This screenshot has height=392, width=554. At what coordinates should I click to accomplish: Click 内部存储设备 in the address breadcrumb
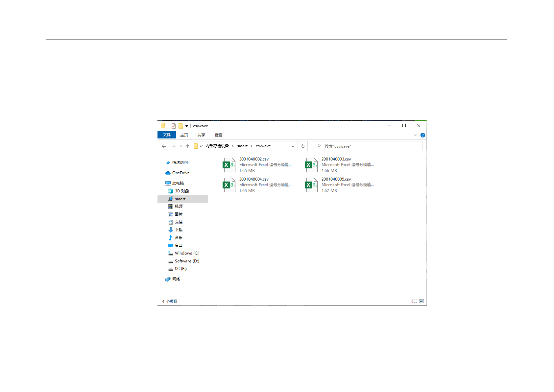pos(217,146)
